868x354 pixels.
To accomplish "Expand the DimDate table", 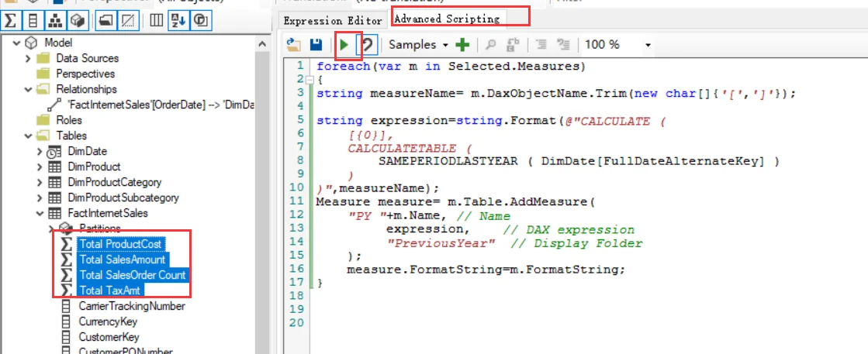I will [40, 151].
